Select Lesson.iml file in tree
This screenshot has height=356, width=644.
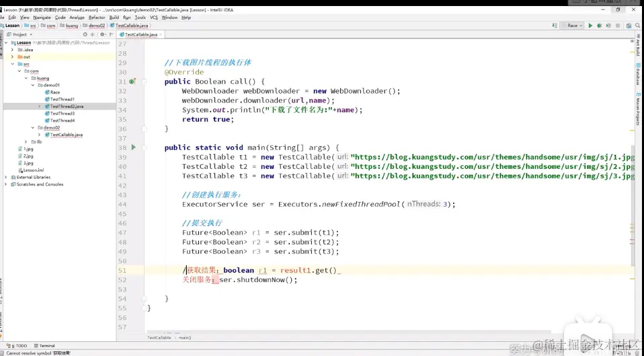[x=31, y=170]
